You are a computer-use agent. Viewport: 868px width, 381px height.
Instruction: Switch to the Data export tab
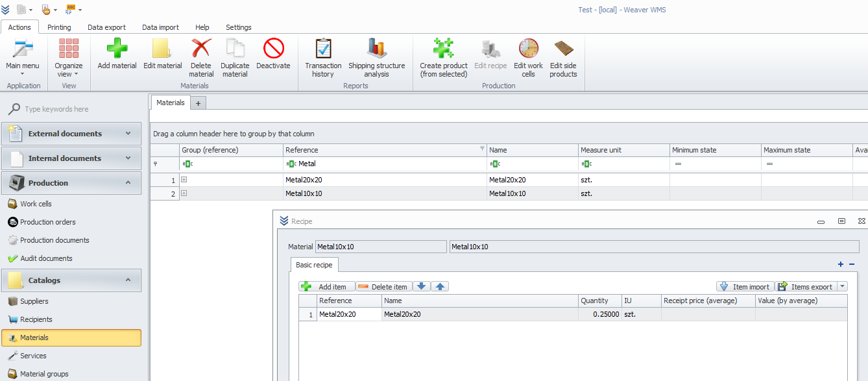point(107,27)
